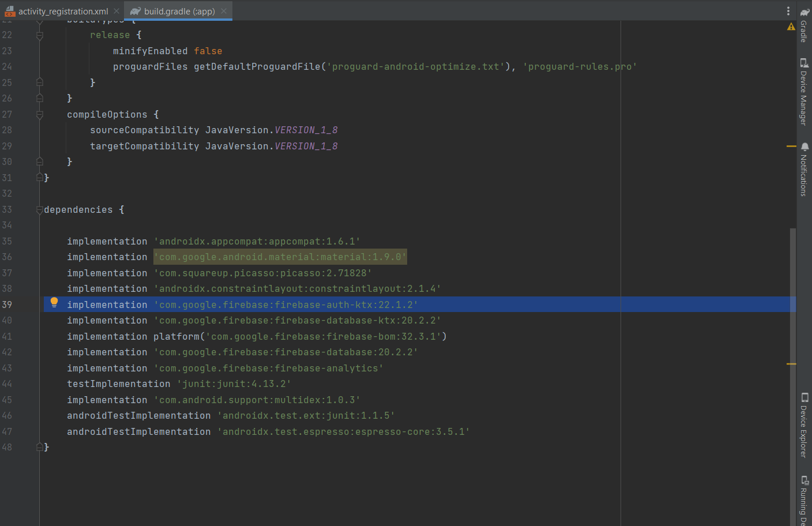812x526 pixels.
Task: Switch to the activity_registration.xml tab
Action: pos(63,11)
